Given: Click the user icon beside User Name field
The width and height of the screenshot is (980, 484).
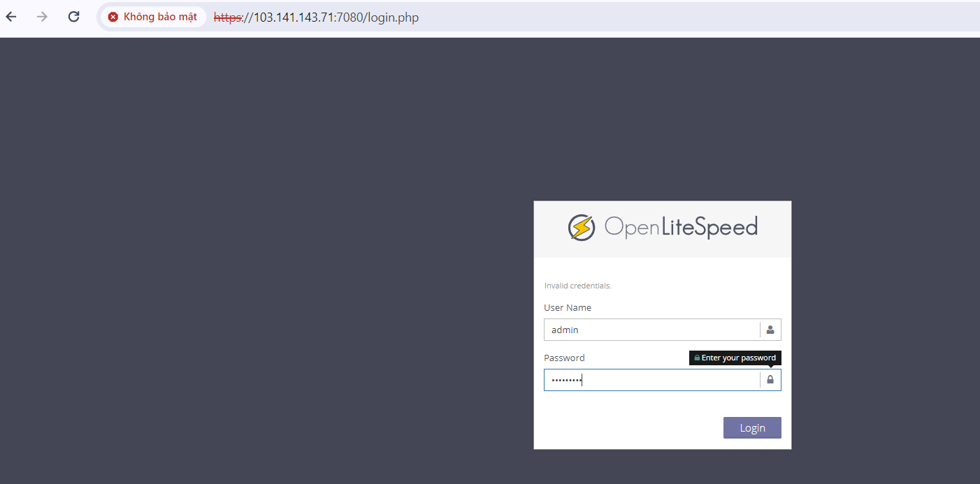Looking at the screenshot, I should click(770, 330).
